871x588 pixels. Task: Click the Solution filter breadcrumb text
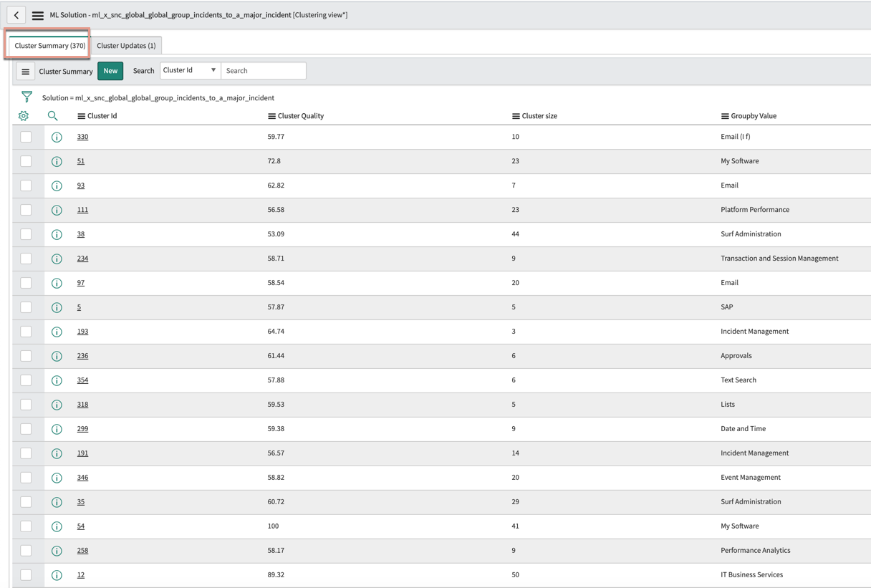coord(158,98)
